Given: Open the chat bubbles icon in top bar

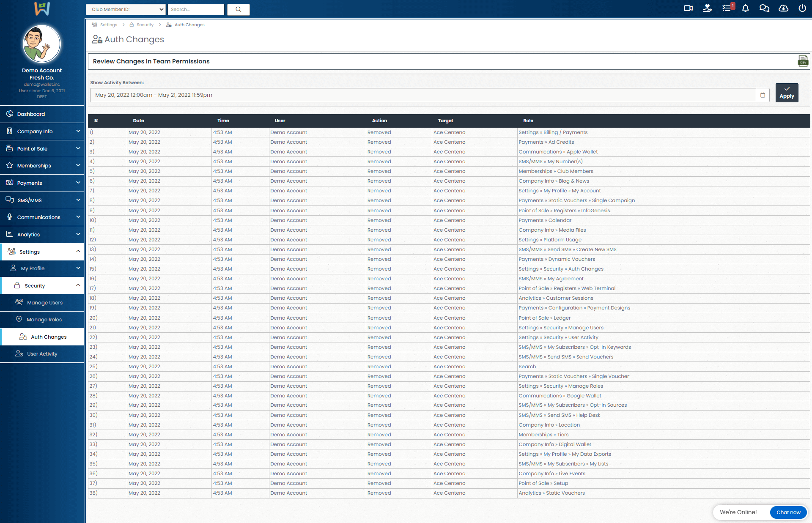Looking at the screenshot, I should [764, 8].
